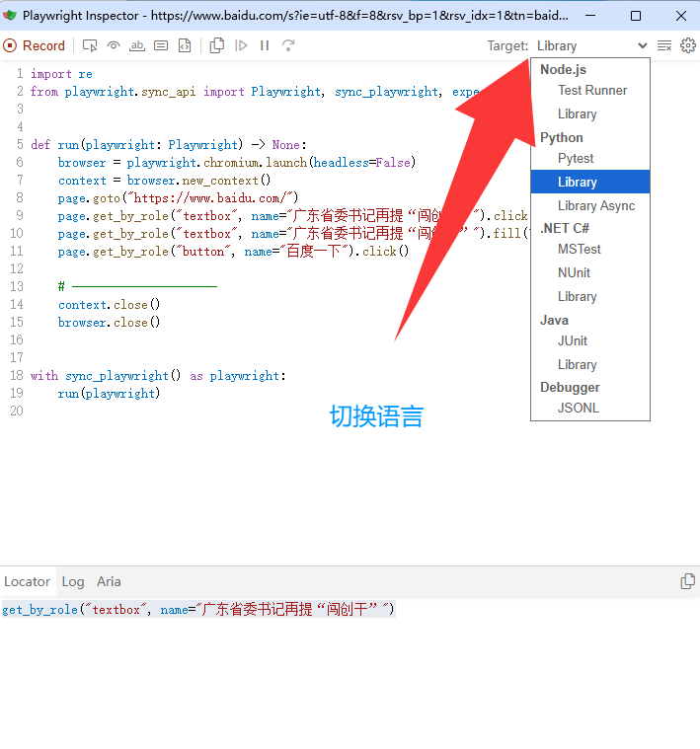Click line 'with sync_playwright() as playwright:'
The width and height of the screenshot is (700, 749).
(x=158, y=376)
